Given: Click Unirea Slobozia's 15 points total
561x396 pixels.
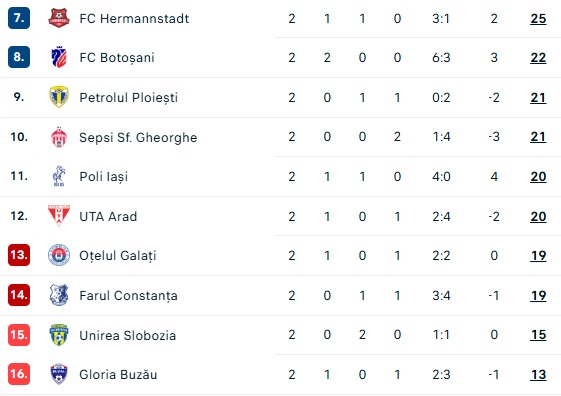Looking at the screenshot, I should tap(538, 335).
